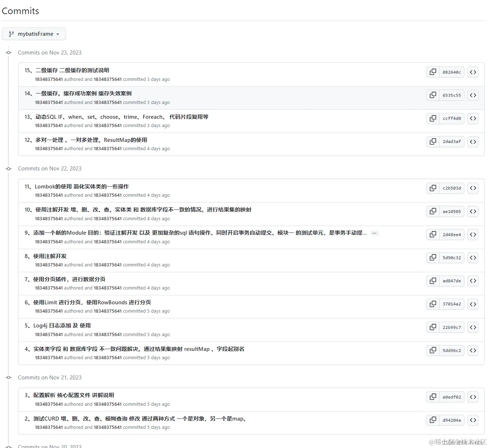Copy full SHA for commit c2b503d
The height and width of the screenshot is (448, 489).
pos(433,188)
